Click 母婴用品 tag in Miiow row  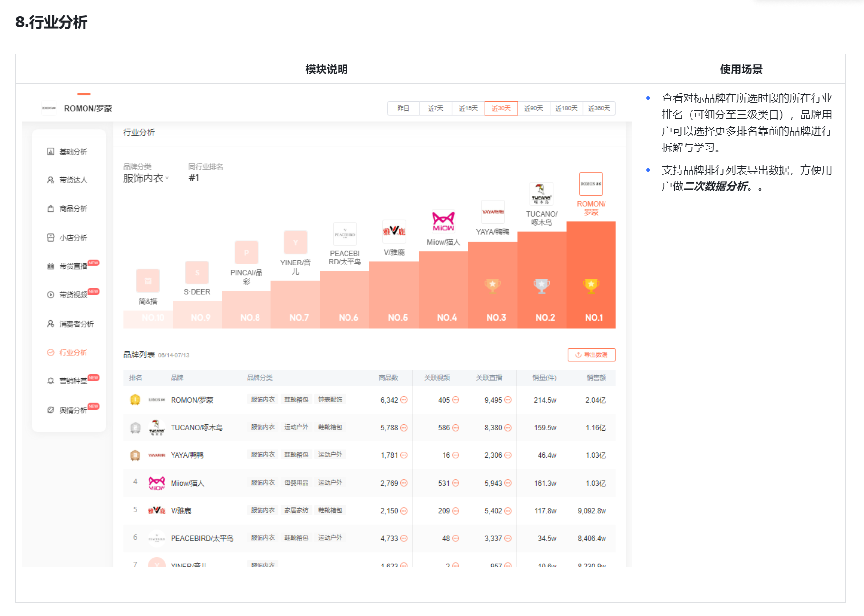coord(296,483)
